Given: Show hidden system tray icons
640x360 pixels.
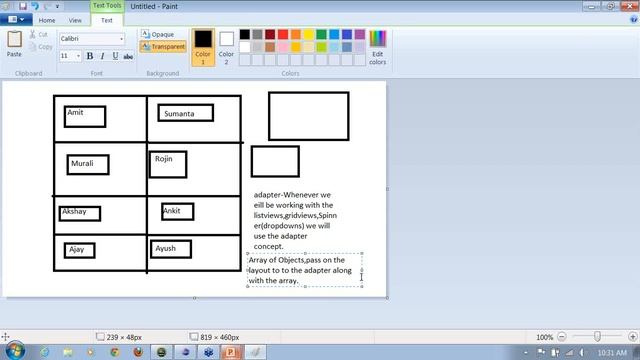Looking at the screenshot, I should pyautogui.click(x=526, y=352).
